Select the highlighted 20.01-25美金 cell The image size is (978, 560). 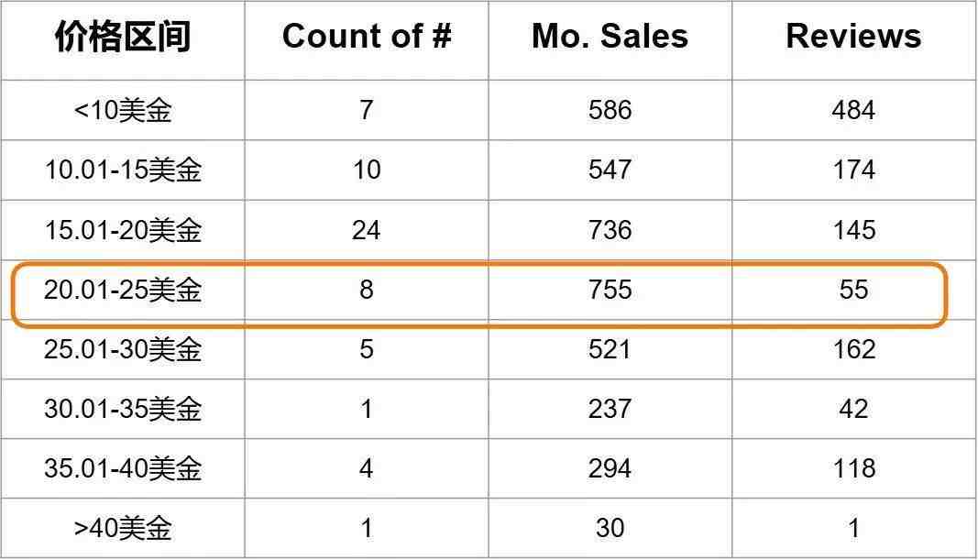[x=123, y=291]
